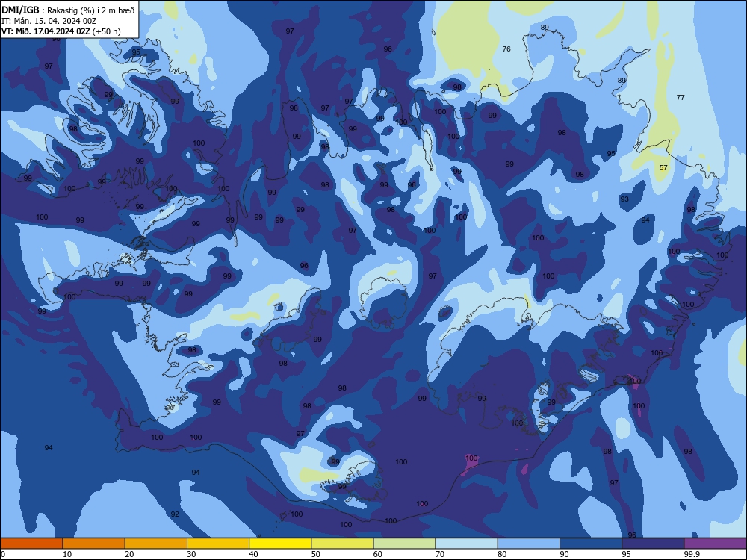Click the '50' legend scale label

tap(316, 554)
